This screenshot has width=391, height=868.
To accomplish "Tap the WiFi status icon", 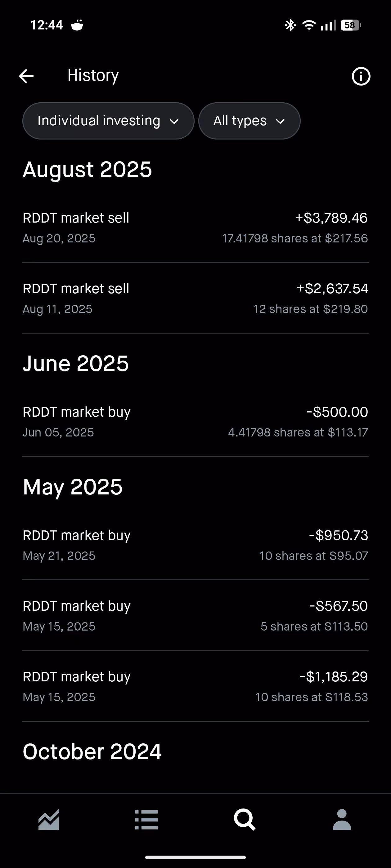I will [x=309, y=25].
